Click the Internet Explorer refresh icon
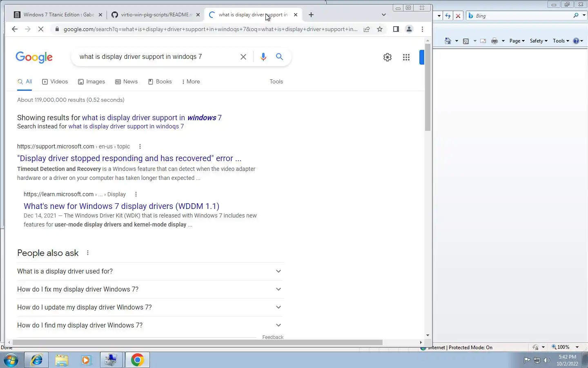This screenshot has height=368, width=588. pyautogui.click(x=448, y=16)
